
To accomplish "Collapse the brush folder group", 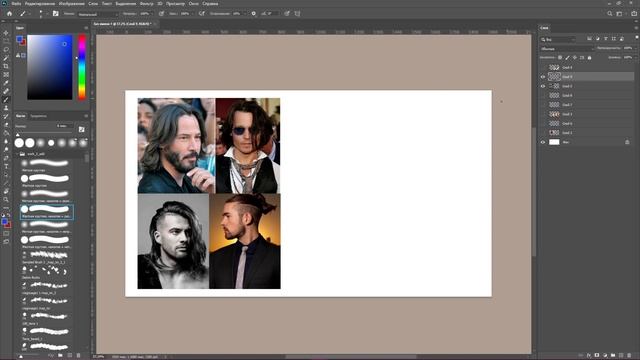I will tap(18, 154).
